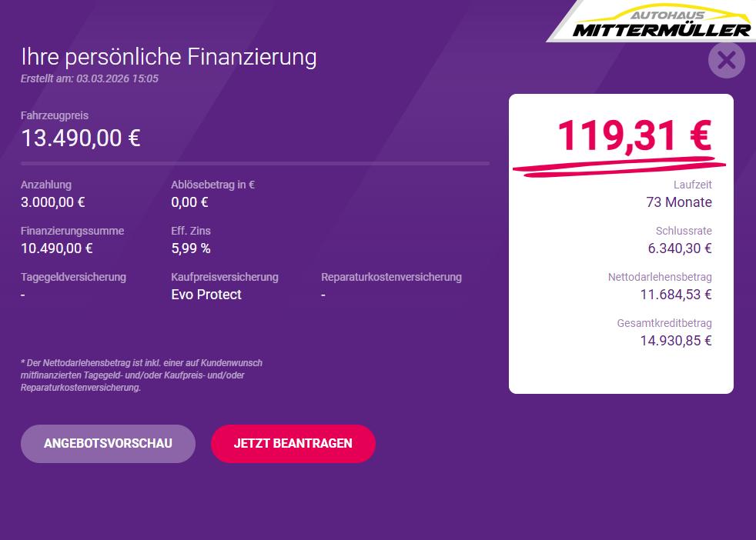Click the Eff. Zins 5,99 % value
Screen dimensions: 756x540
click(191, 248)
